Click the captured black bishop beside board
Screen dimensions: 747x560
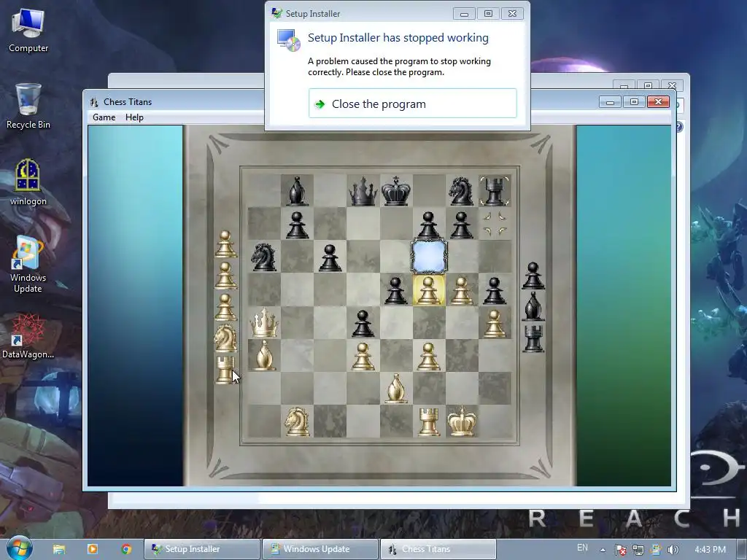[533, 306]
